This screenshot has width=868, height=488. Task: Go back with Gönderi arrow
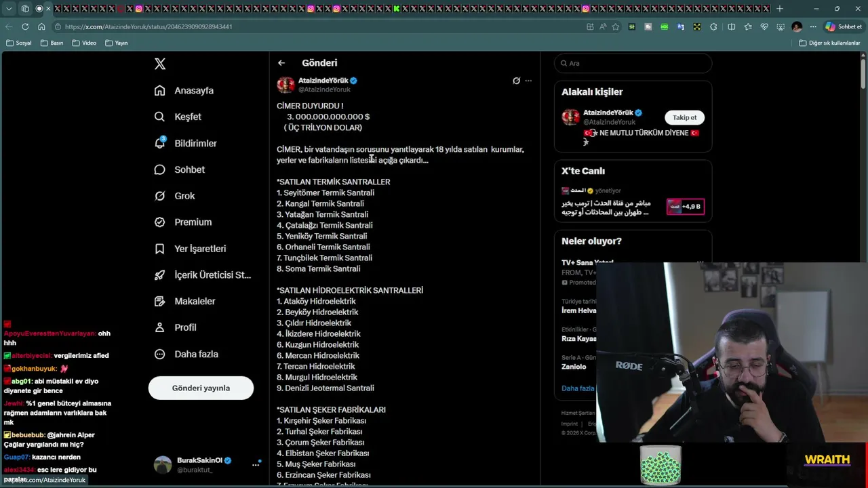click(x=281, y=63)
